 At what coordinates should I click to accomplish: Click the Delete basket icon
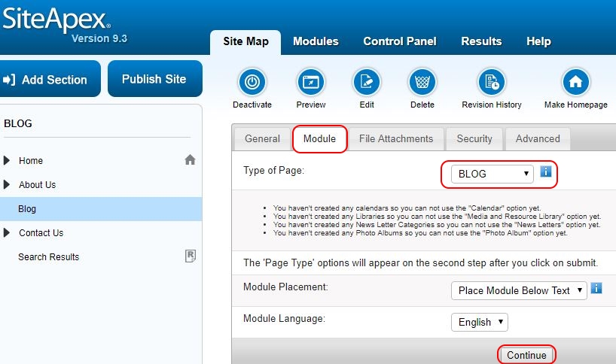[422, 83]
